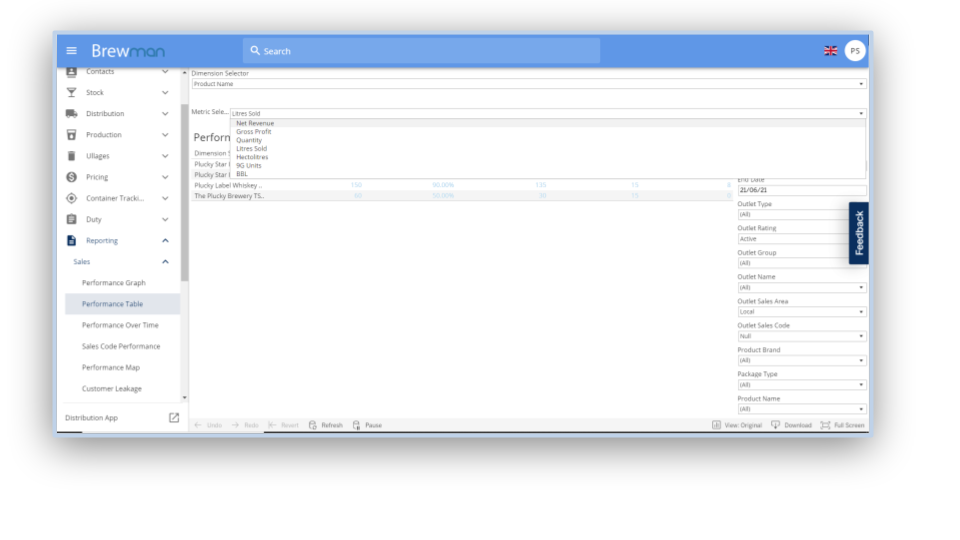Open the Feedback side tab
960x540 pixels.
pos(858,233)
